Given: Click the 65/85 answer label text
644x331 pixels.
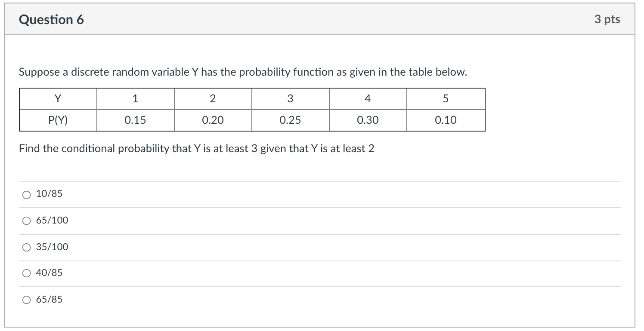Looking at the screenshot, I should coord(51,299).
